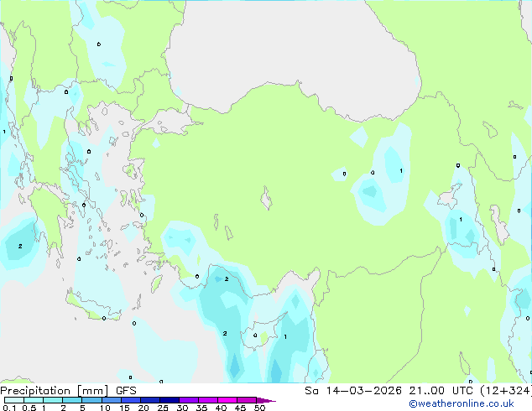Click the "1" value south of Lake Van

click(x=461, y=220)
